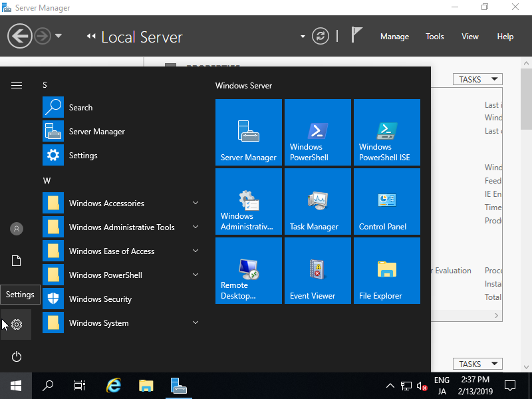Refresh the Server Manager view
This screenshot has width=532, height=399.
320,37
